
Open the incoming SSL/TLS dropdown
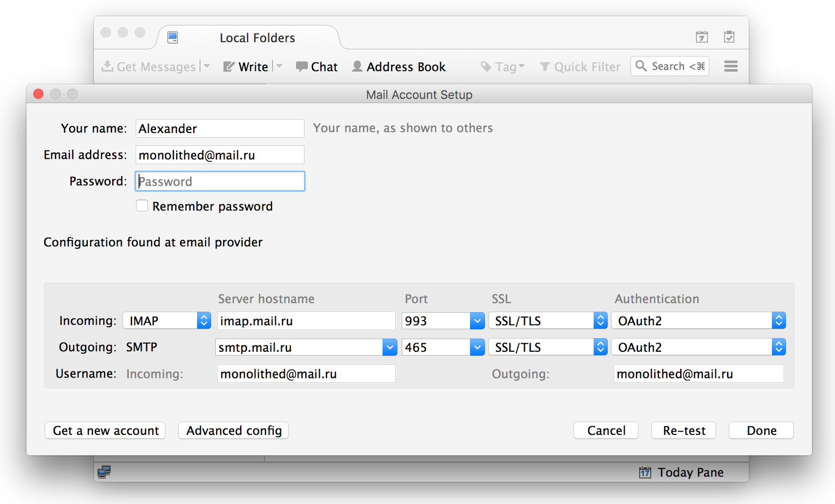[548, 320]
